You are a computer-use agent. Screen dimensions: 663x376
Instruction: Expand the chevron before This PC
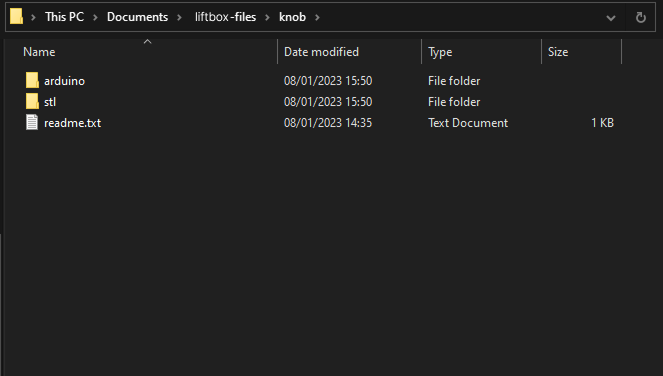pos(33,17)
